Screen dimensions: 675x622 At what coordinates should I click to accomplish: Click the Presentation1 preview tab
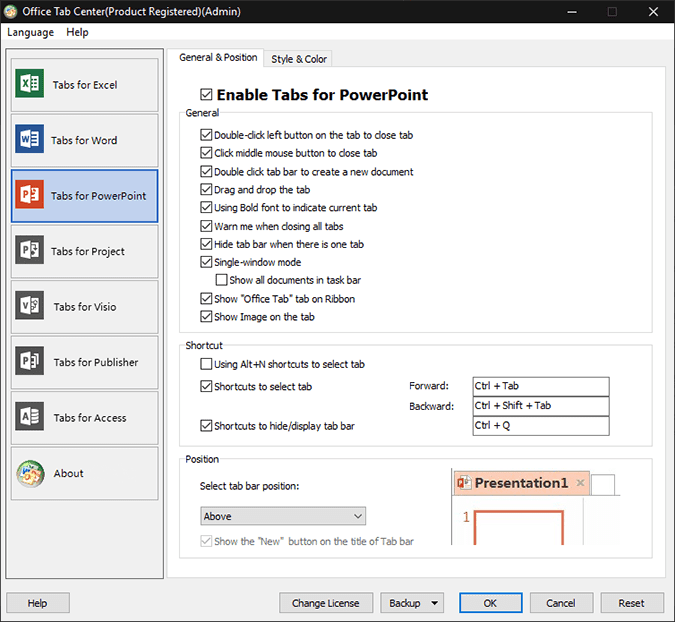click(521, 483)
